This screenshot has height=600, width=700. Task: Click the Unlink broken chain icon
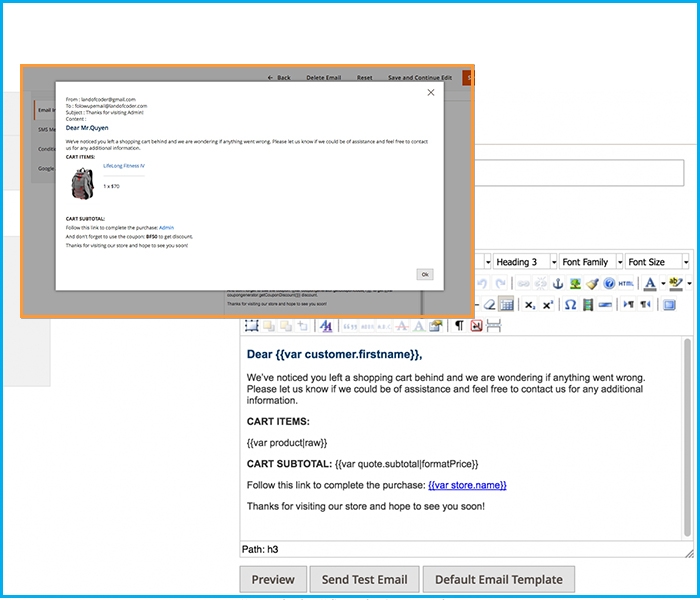(540, 283)
